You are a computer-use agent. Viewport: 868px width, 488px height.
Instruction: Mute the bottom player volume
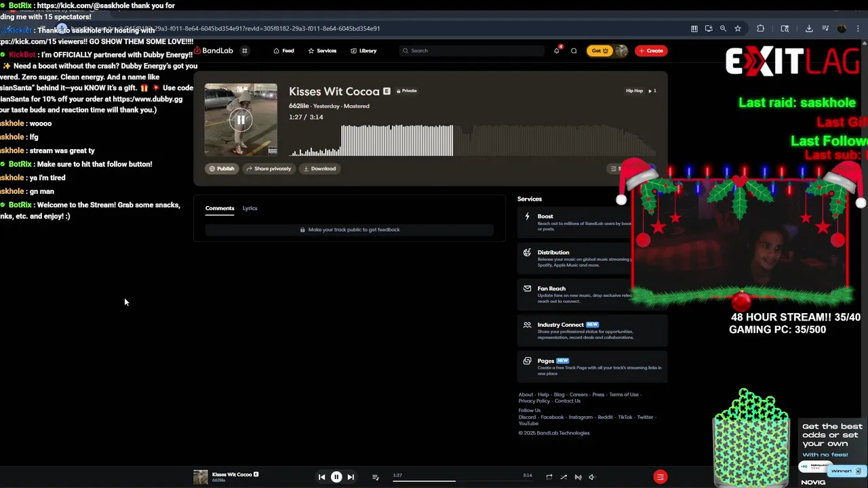(592, 477)
